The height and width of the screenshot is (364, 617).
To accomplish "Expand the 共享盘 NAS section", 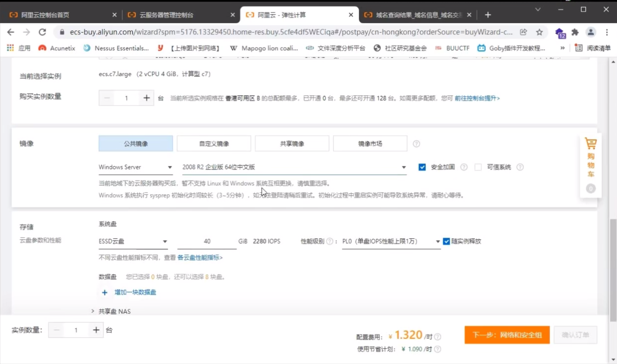I will pyautogui.click(x=111, y=311).
